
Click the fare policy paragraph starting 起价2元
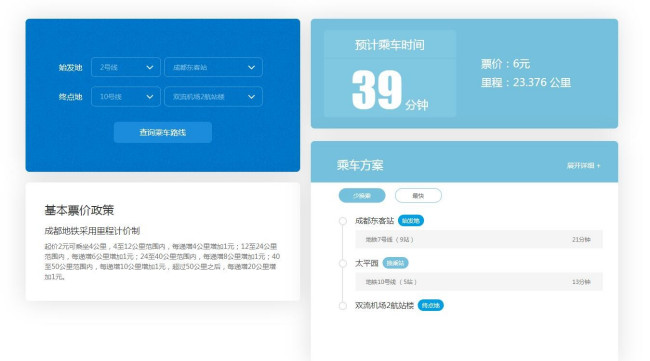[162, 262]
